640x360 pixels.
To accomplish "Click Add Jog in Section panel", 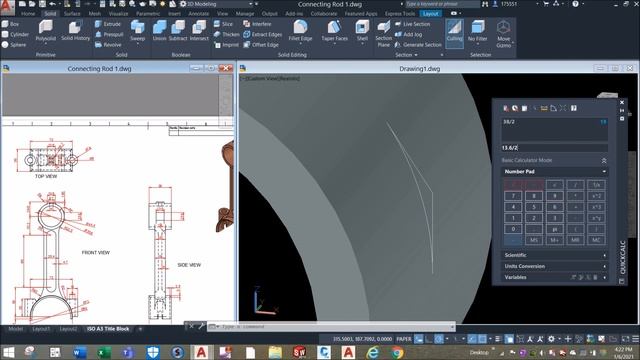I will tap(408, 34).
